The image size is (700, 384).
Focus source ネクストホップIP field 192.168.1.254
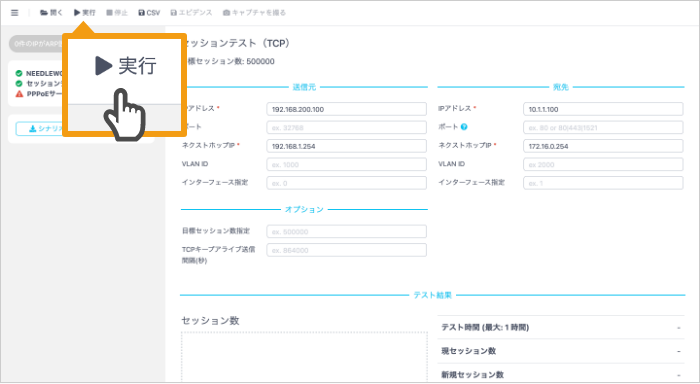(x=346, y=146)
